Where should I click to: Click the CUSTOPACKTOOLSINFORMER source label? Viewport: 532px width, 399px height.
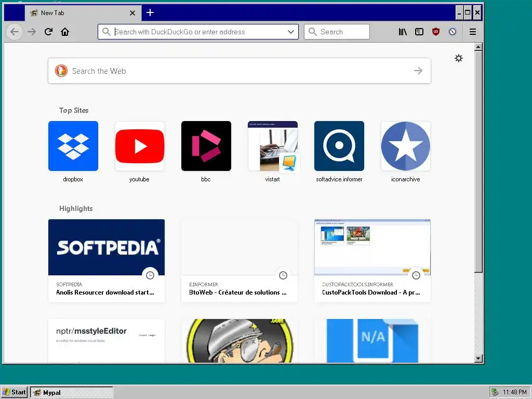pos(357,284)
